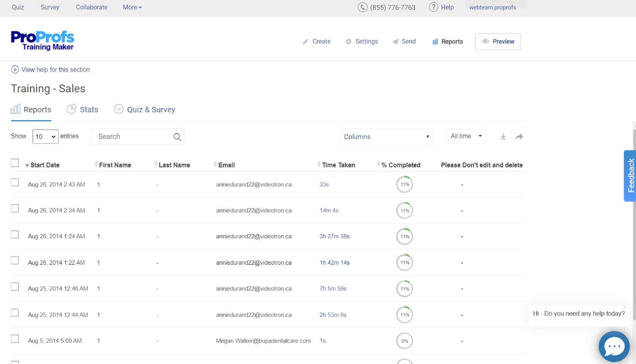Select all rows with the header checkbox

pos(15,163)
